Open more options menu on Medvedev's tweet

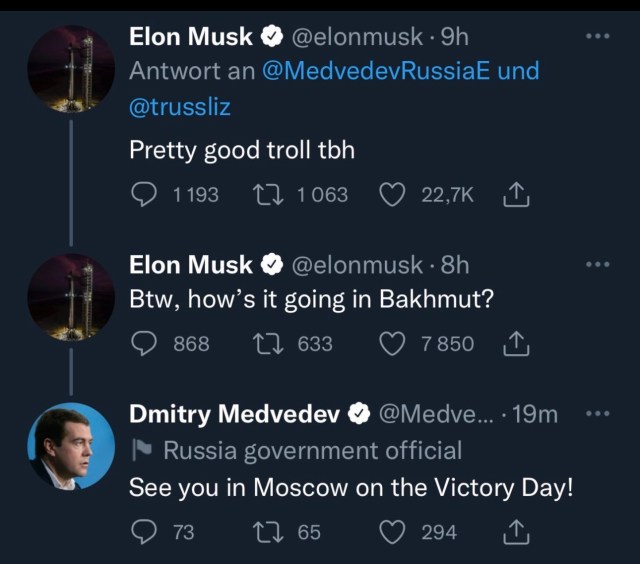596,414
